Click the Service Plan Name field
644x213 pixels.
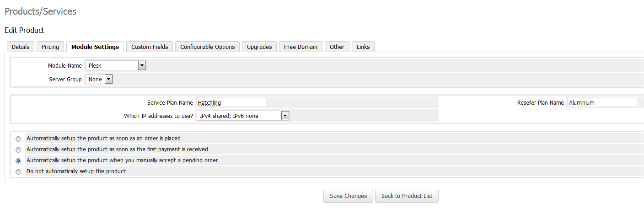(231, 102)
